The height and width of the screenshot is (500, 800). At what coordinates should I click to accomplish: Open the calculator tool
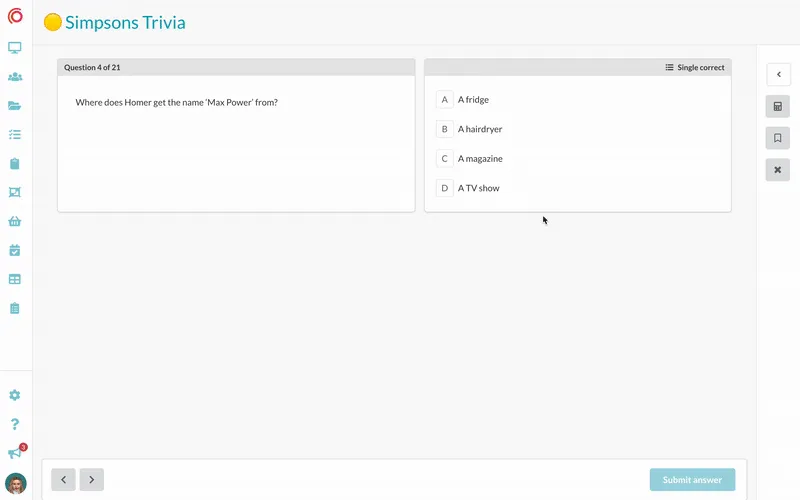(778, 107)
